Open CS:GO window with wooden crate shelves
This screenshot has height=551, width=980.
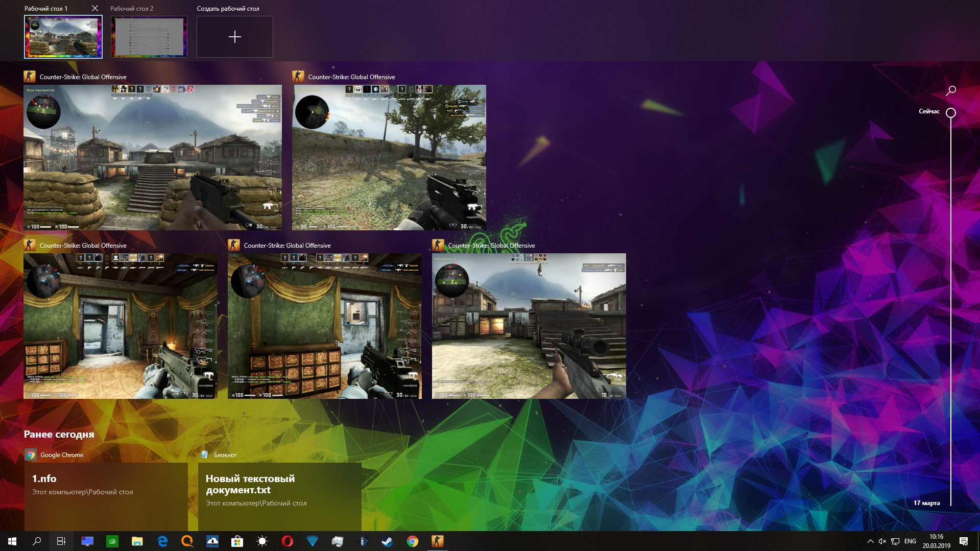[x=325, y=326]
